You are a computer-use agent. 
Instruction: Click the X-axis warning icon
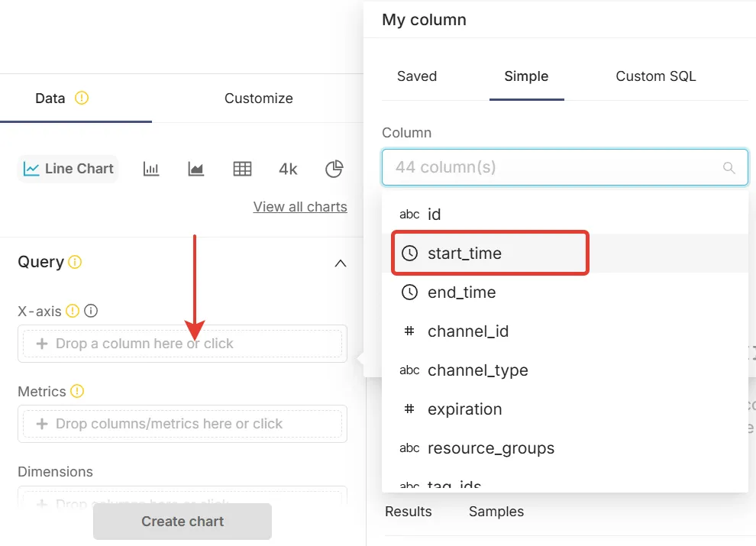[73, 311]
